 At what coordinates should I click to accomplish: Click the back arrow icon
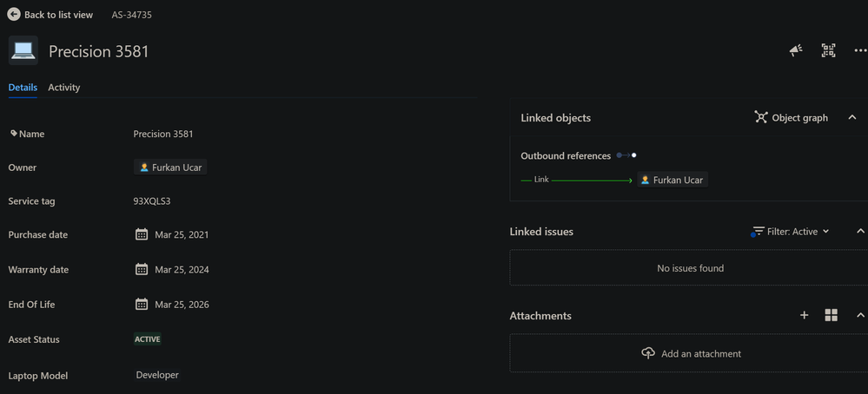14,15
